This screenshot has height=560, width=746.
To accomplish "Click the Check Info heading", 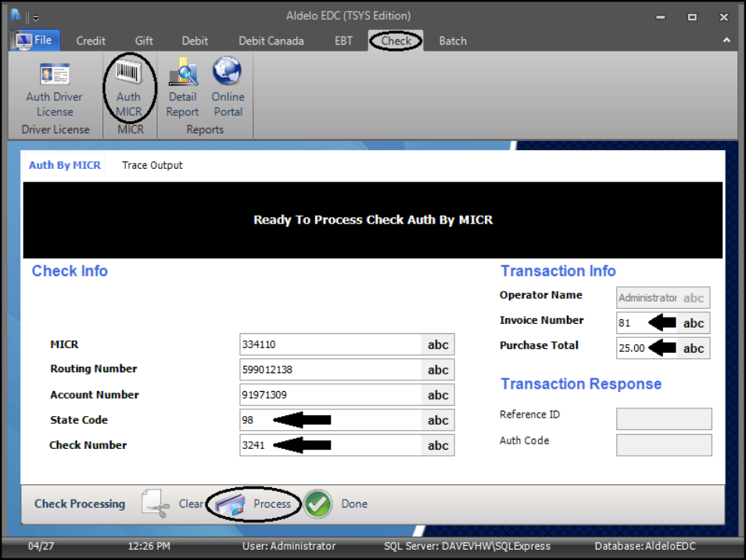I will 70,271.
